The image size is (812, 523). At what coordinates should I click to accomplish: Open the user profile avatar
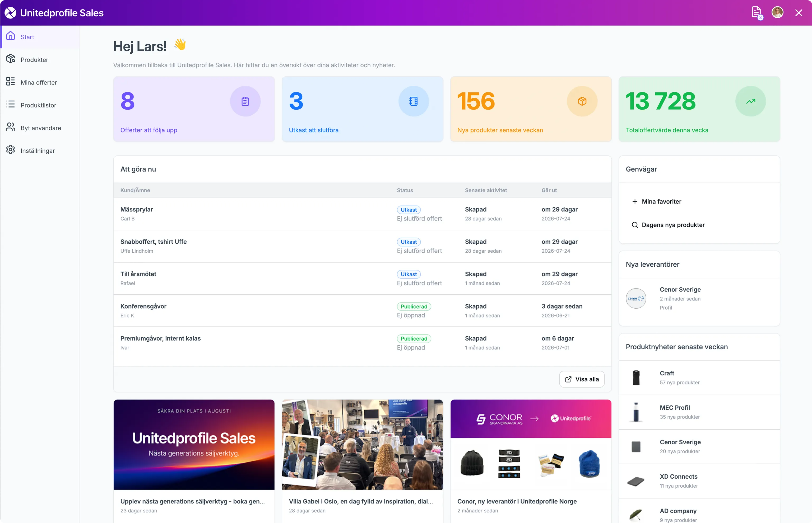[x=777, y=13]
